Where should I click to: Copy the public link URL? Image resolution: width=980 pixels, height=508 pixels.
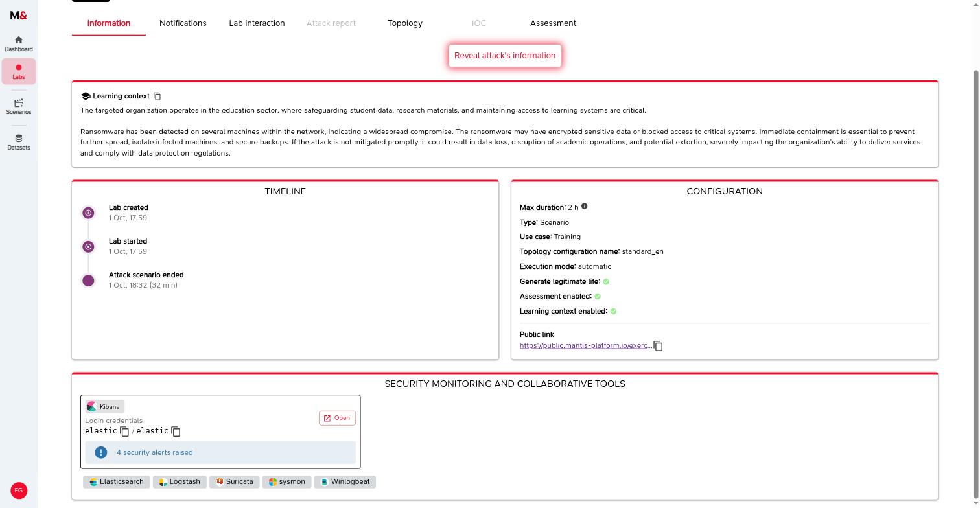(x=658, y=346)
